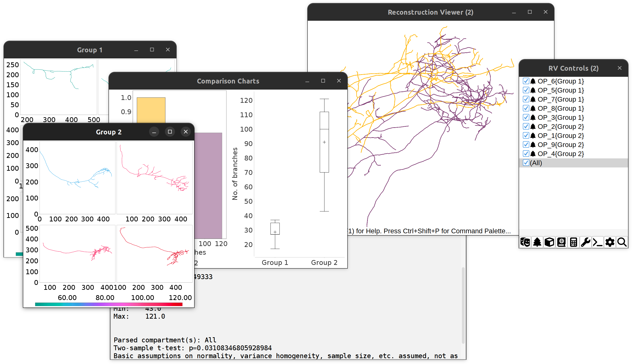Click the top-right pink neuron plot in Group 2
632x364 pixels.
154,177
